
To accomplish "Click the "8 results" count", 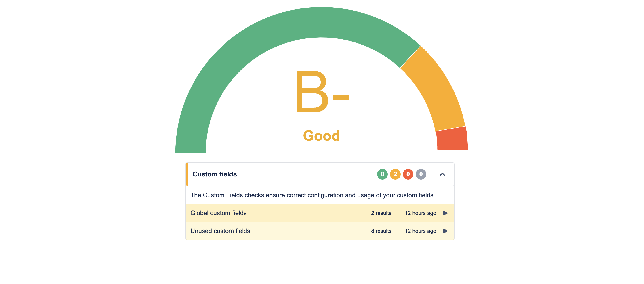I will [381, 231].
